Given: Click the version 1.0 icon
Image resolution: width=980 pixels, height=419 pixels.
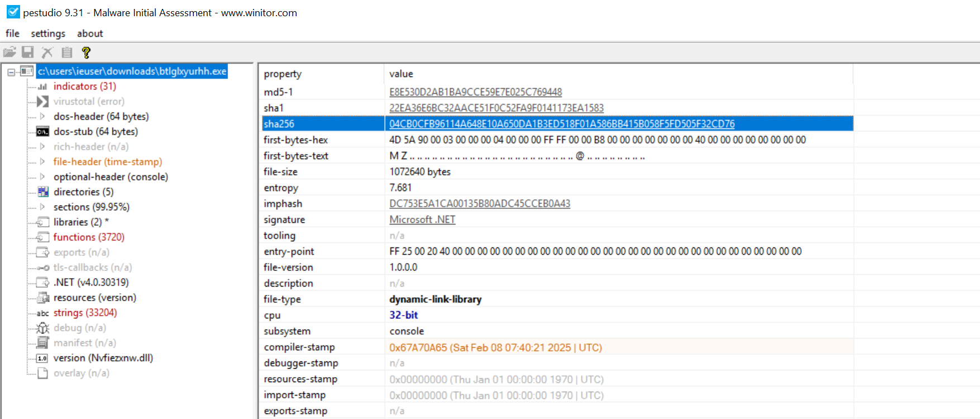Looking at the screenshot, I should point(42,358).
